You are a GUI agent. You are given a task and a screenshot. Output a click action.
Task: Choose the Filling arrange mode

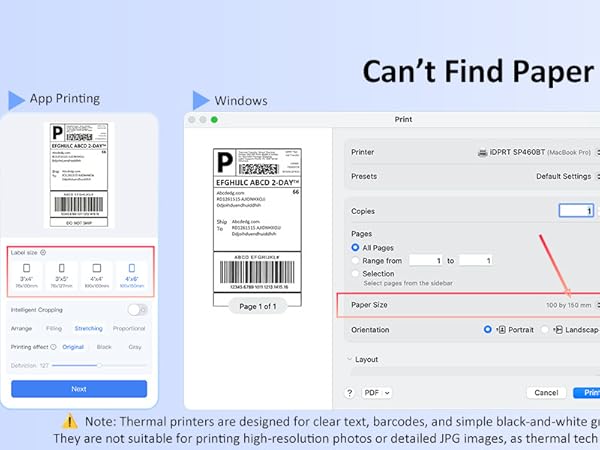54,328
